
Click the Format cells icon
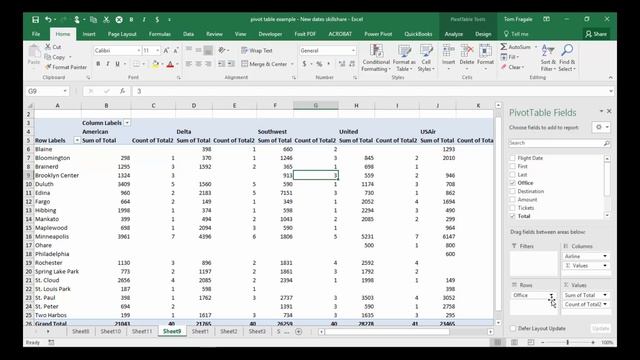485,51
